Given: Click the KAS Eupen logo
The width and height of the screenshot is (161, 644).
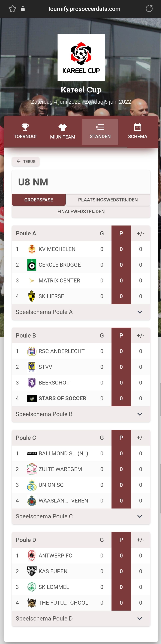Looking at the screenshot, I should pyautogui.click(x=32, y=571).
